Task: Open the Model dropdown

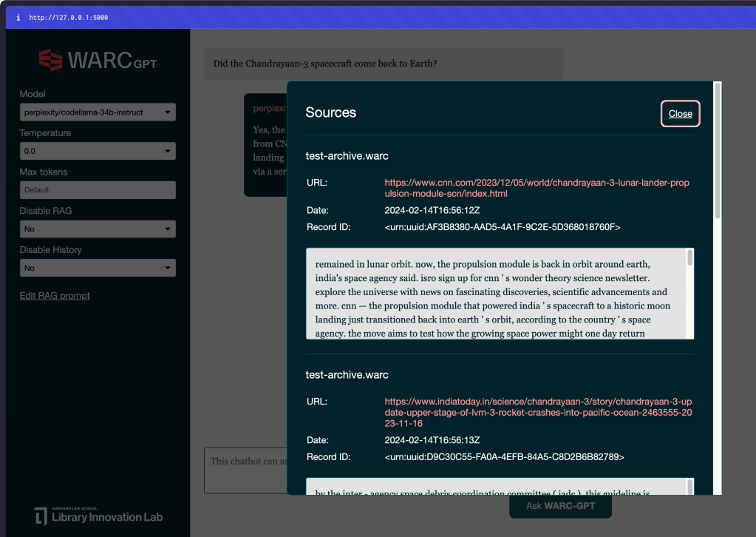Action: (x=98, y=112)
